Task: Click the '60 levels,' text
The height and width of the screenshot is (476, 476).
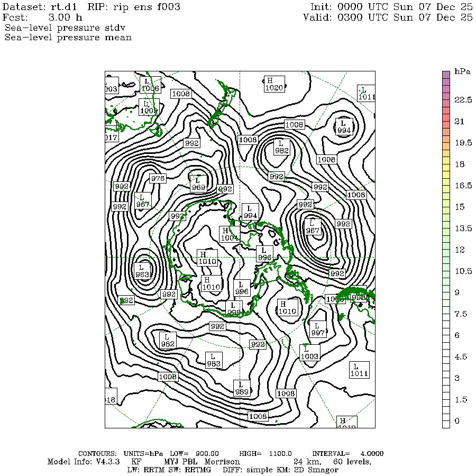Action: click(352, 462)
